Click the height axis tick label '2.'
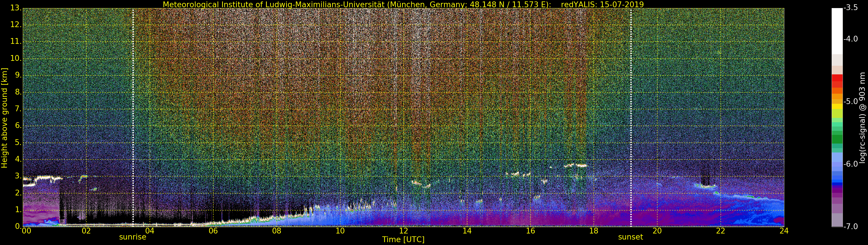Image resolution: width=868 pixels, height=245 pixels. pyautogui.click(x=18, y=193)
